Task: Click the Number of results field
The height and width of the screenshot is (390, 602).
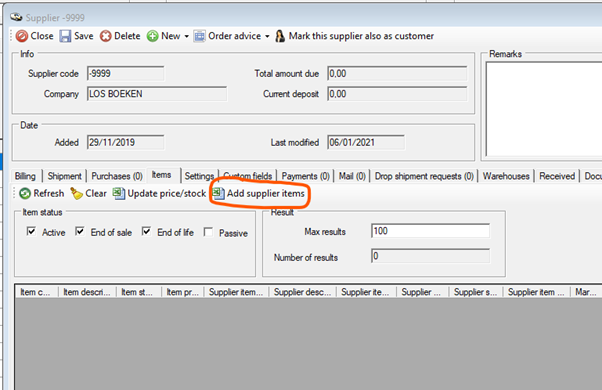Action: pos(430,256)
